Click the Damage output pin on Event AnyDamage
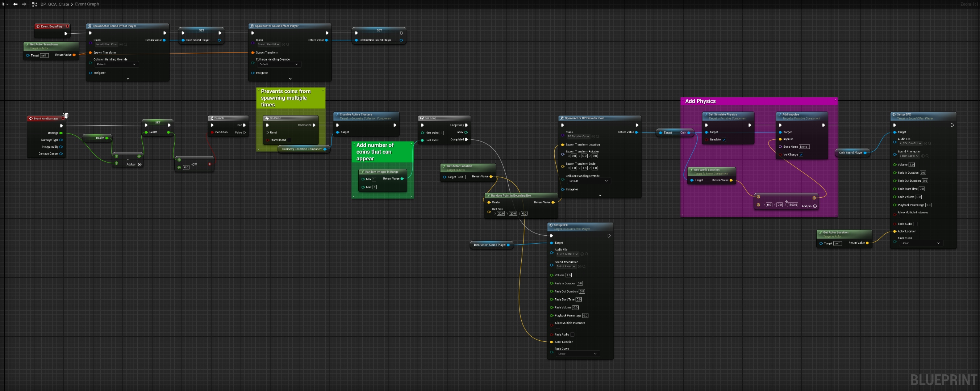Viewport: 980px width, 391px height. click(x=61, y=133)
